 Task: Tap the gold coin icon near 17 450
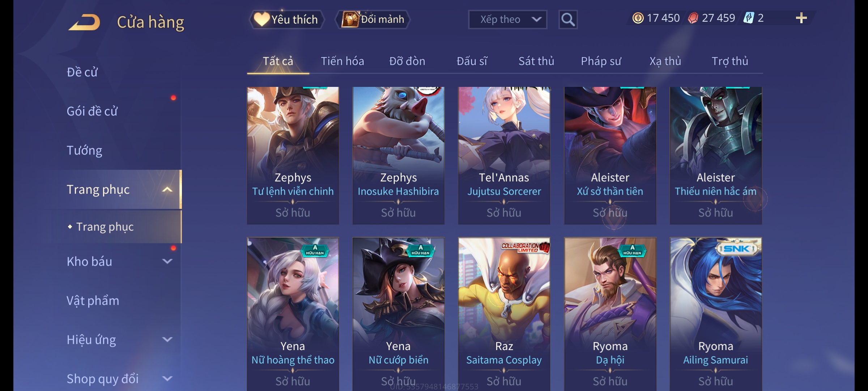(x=638, y=18)
